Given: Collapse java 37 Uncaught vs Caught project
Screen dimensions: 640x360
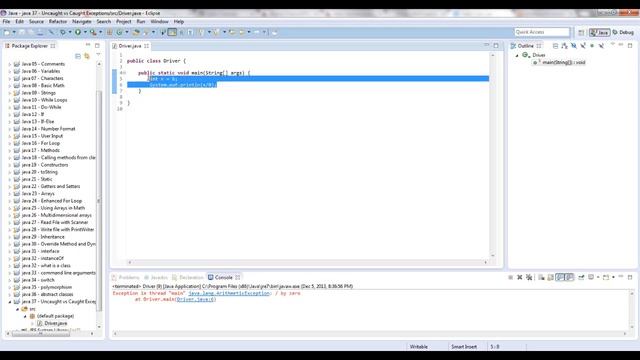Looking at the screenshot, I should click(10, 302).
